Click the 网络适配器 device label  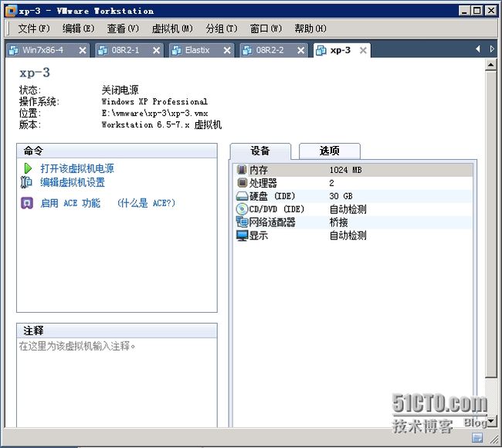(272, 222)
